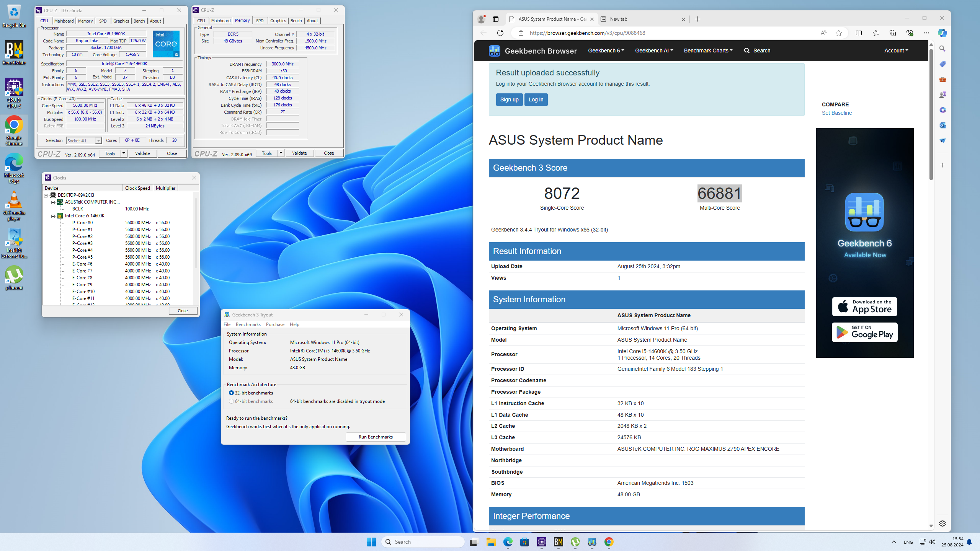The height and width of the screenshot is (551, 980).
Task: Open Google Chrome desktop shortcut
Action: coord(14,130)
